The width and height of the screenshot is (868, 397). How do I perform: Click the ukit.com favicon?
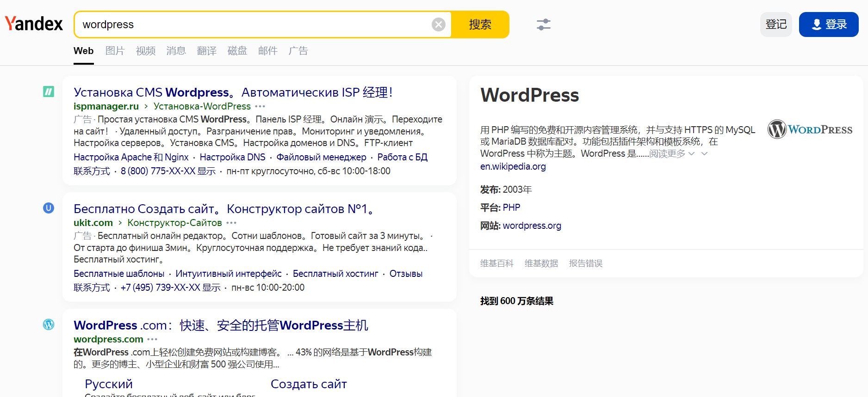coord(49,208)
